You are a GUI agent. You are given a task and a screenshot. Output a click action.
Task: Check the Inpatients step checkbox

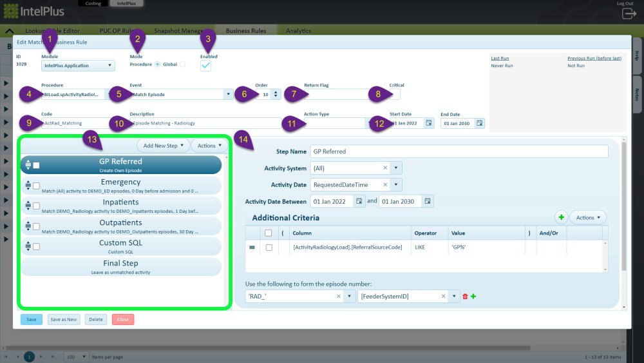pos(36,206)
